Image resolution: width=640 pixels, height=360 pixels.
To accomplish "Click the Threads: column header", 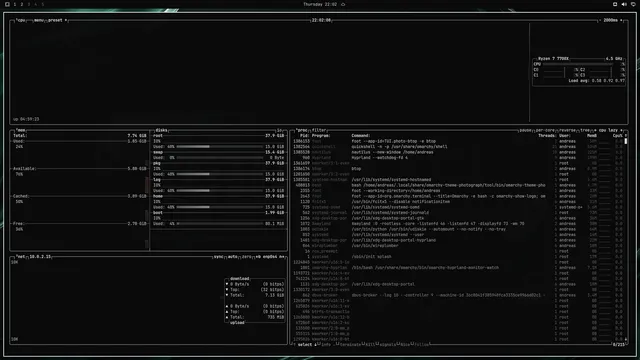I will tap(547, 136).
